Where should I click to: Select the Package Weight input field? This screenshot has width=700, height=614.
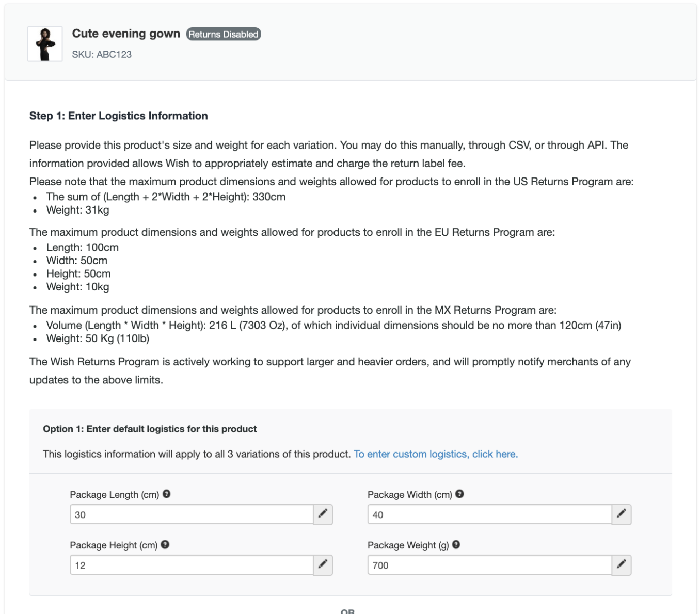[x=489, y=565]
